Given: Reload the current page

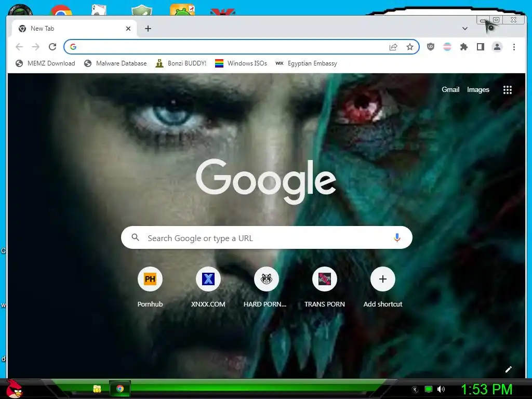Looking at the screenshot, I should click(52, 47).
